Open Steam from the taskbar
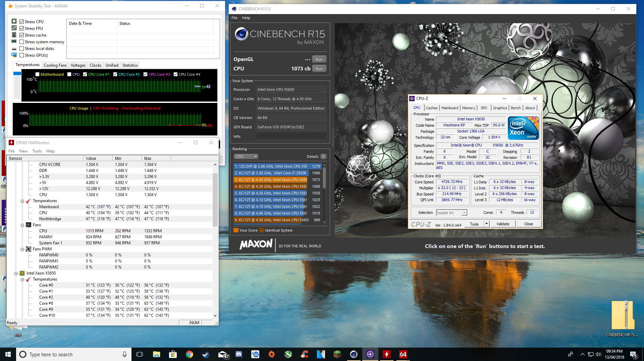 click(206, 354)
